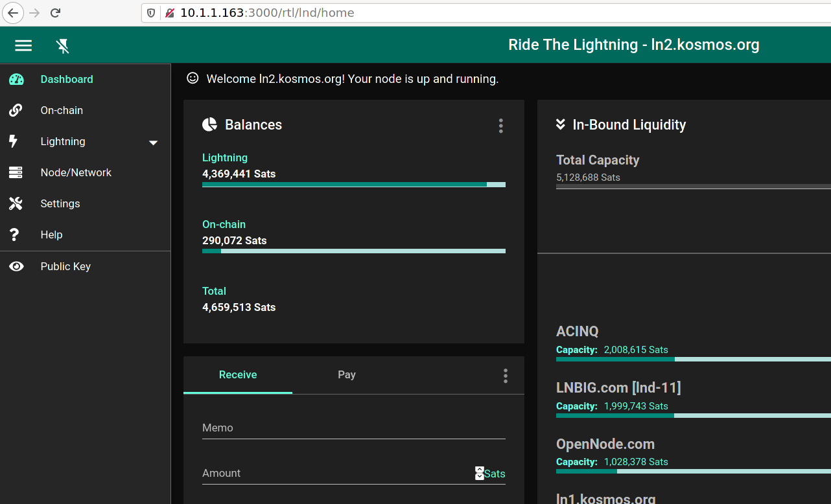Click the Amount stepper arrows

point(480,473)
